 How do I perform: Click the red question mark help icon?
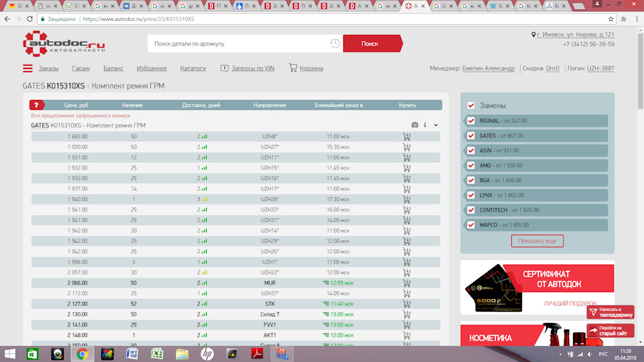36,105
